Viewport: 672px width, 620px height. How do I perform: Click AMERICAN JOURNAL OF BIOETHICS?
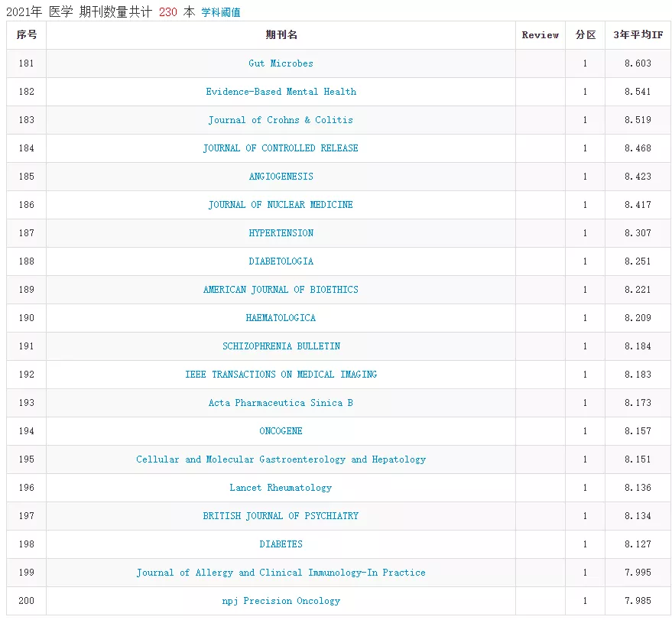[281, 290]
